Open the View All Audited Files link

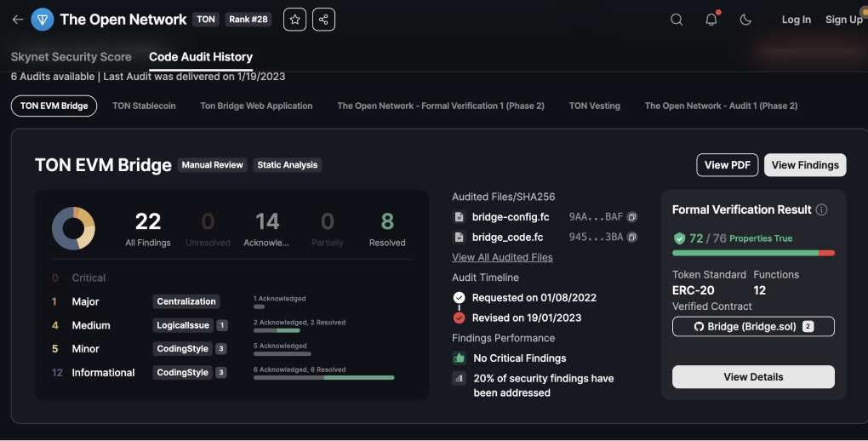point(502,257)
